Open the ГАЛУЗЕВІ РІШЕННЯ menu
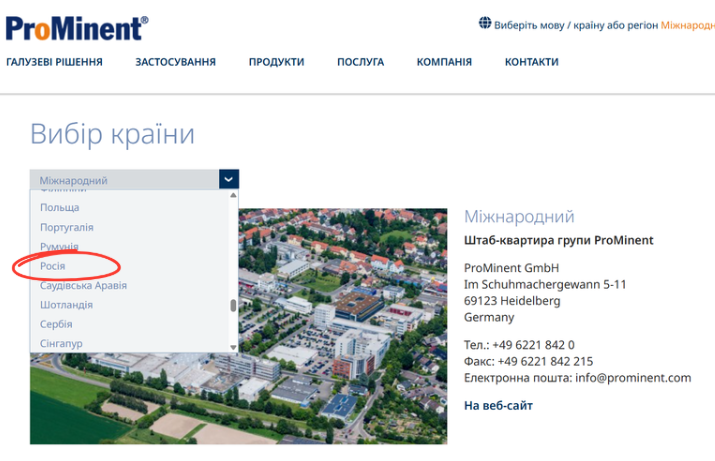Screen dimensions: 715x461 point(54,62)
